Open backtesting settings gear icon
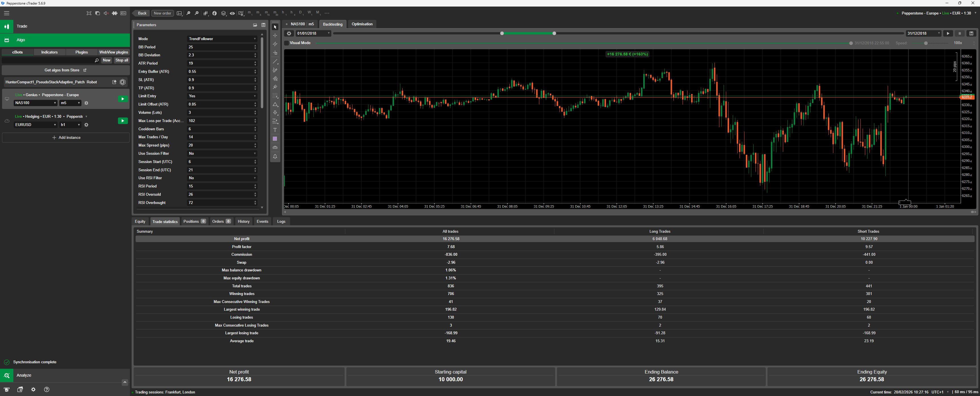The height and width of the screenshot is (396, 980). 289,34
